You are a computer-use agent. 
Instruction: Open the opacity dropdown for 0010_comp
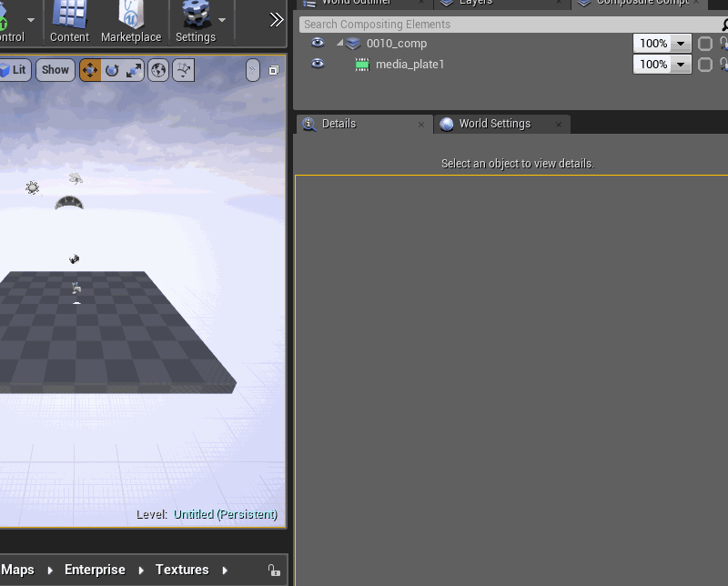click(681, 44)
